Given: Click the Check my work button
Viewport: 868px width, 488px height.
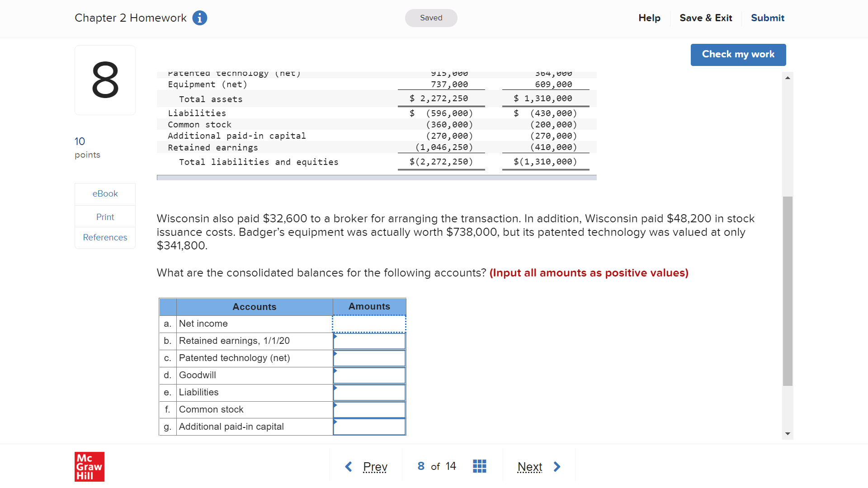Looking at the screenshot, I should pos(738,54).
